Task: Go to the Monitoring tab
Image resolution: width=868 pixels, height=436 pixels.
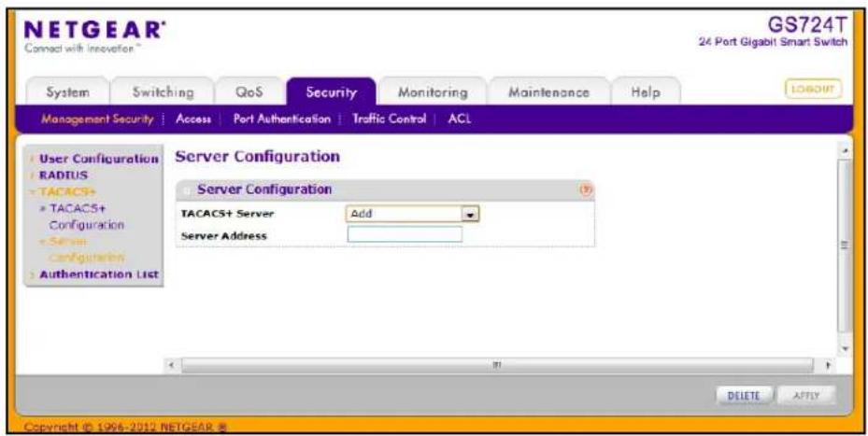Action: point(433,91)
